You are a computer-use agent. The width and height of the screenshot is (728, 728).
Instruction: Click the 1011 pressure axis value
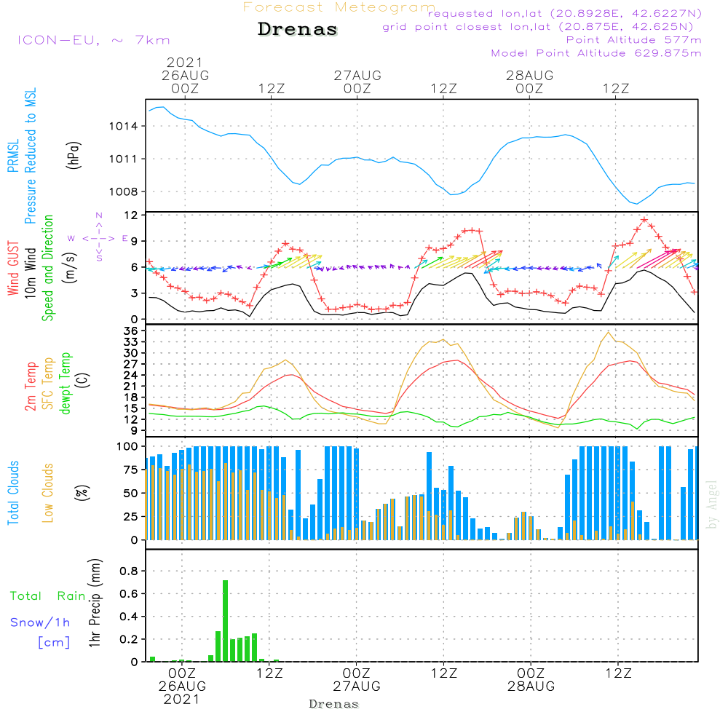click(x=123, y=159)
